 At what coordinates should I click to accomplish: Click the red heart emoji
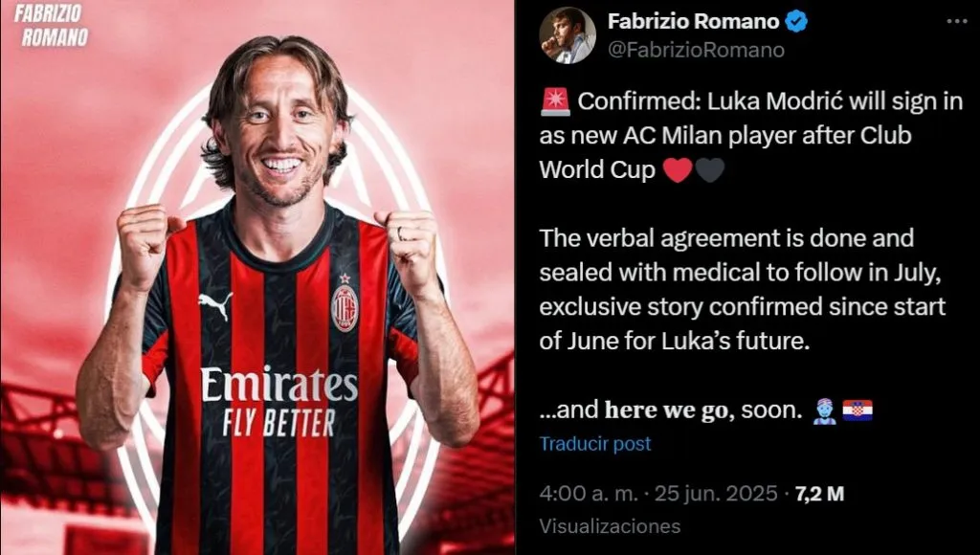(678, 170)
